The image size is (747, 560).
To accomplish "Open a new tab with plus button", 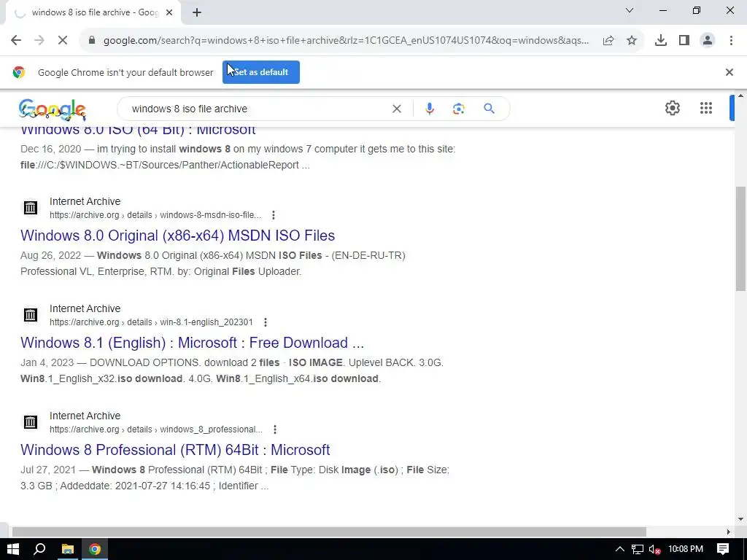I will coord(197,12).
